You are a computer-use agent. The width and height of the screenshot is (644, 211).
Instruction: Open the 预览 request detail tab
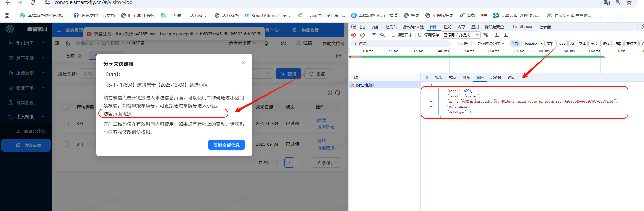[x=466, y=78]
